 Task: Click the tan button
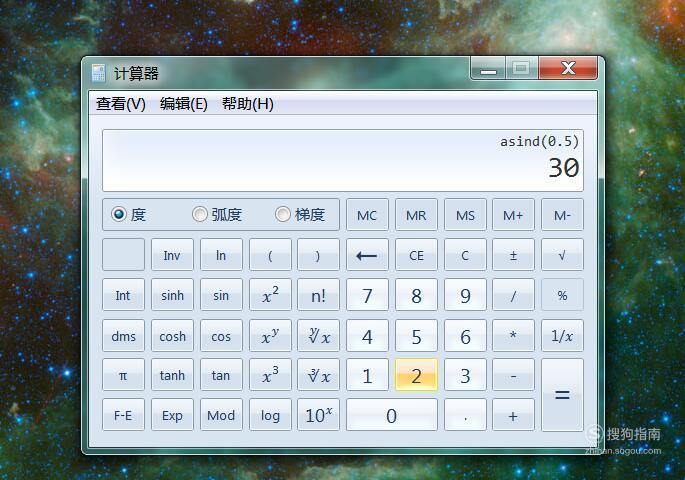pos(221,375)
